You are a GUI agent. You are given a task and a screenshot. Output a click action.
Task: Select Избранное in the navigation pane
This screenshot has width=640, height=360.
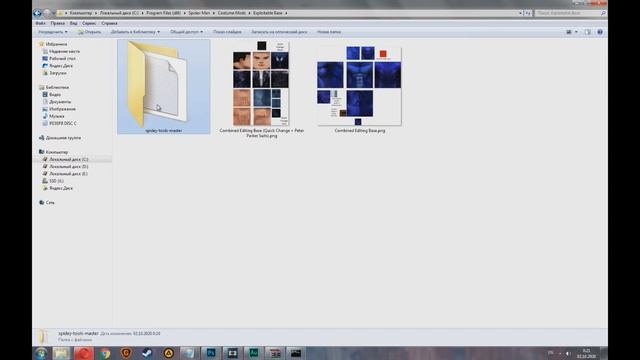(56, 44)
